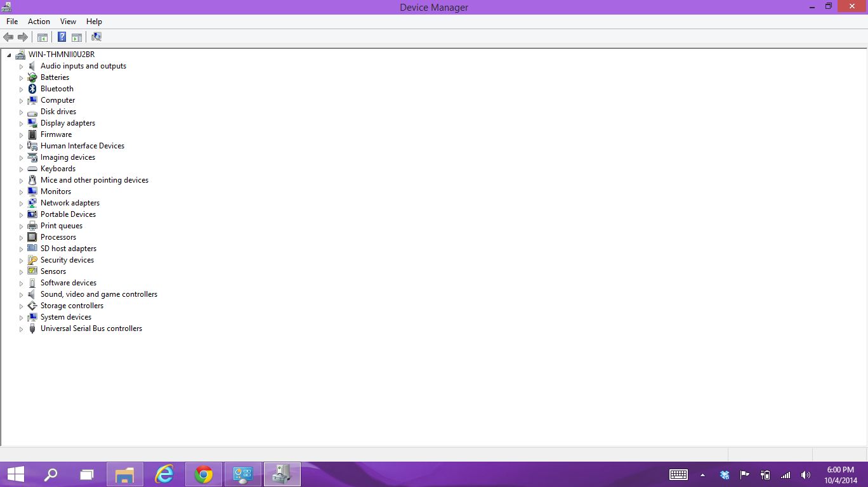Click the Audio inputs and outputs speaker icon
Image resolution: width=868 pixels, height=487 pixels.
[32, 66]
